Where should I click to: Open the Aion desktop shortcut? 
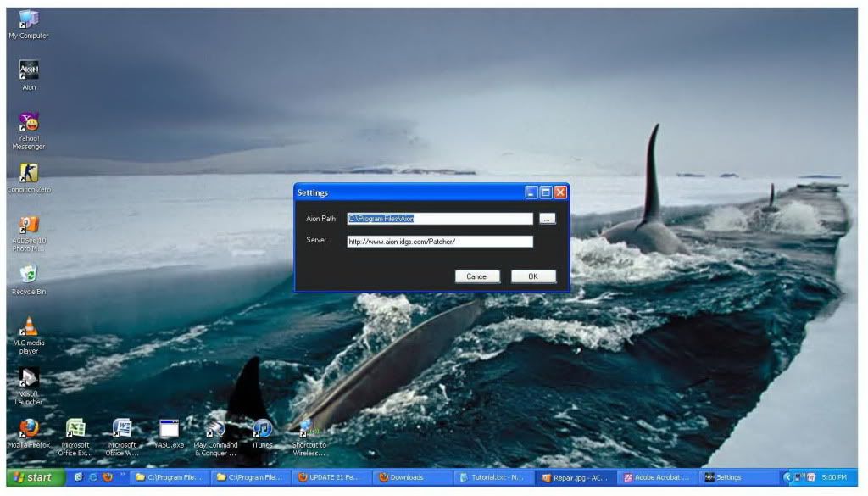click(29, 71)
